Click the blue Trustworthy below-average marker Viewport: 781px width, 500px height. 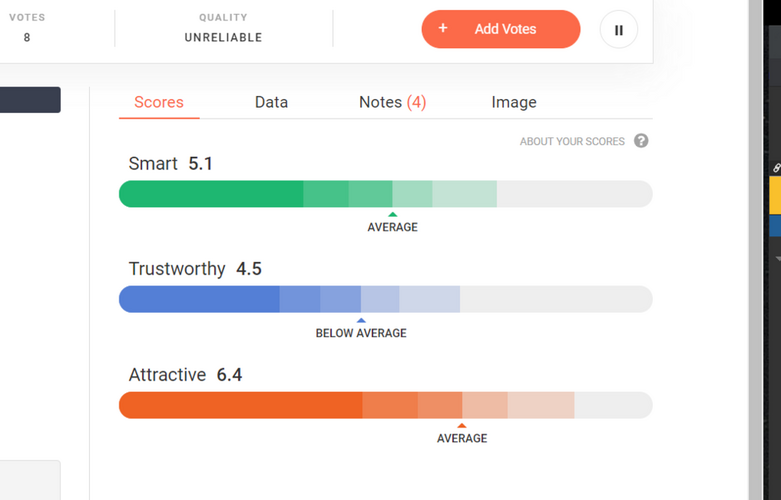tap(361, 320)
